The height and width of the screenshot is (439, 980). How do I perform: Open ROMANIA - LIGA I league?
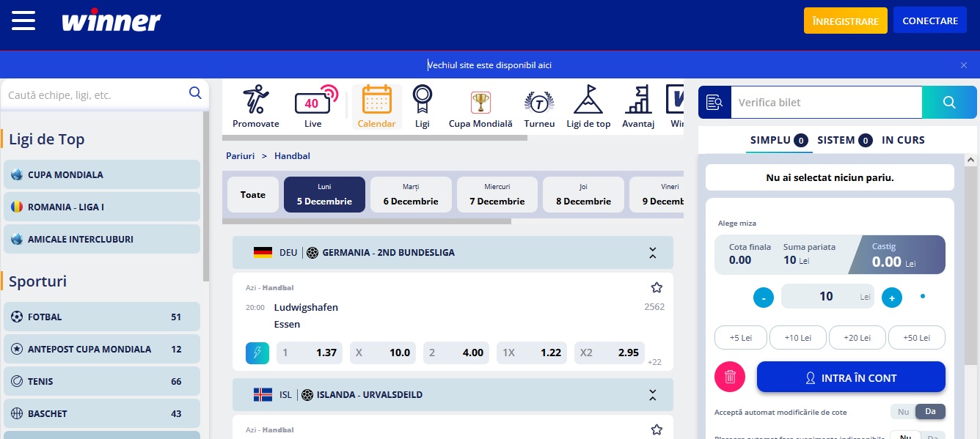pyautogui.click(x=102, y=207)
